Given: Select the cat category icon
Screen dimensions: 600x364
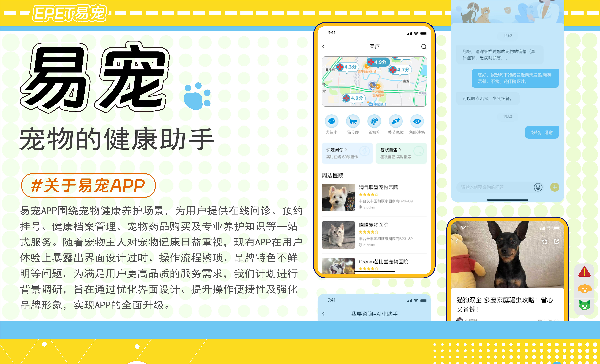Looking at the screenshot, I should pos(353,122).
